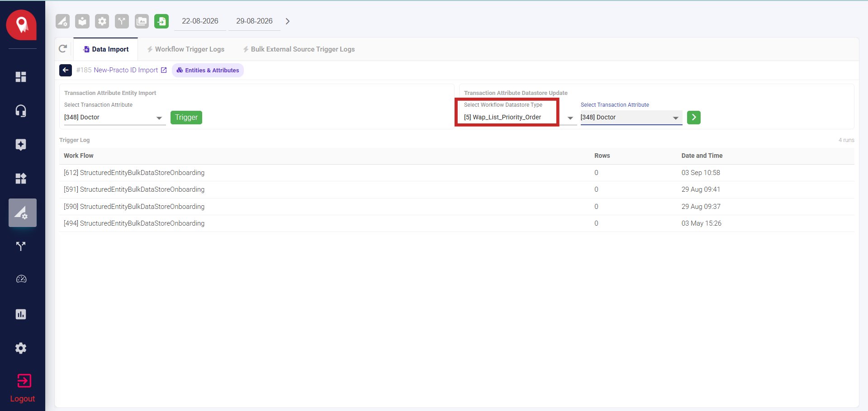Image resolution: width=868 pixels, height=411 pixels.
Task: Click the 03 May 15:26 timestamp
Action: click(702, 223)
